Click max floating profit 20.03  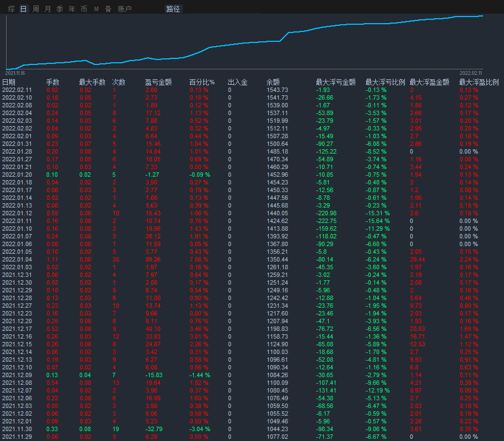click(417, 329)
